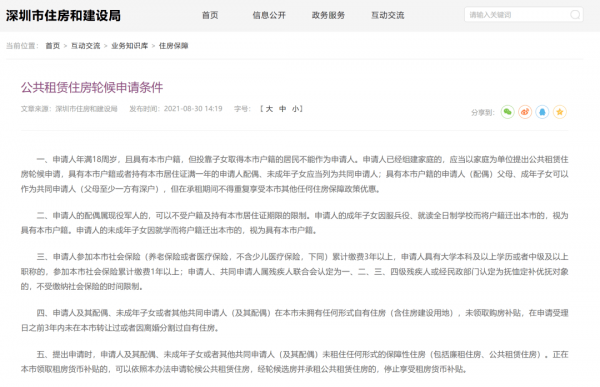
Task: Go to 住房保障 breadcrumb link
Action: click(x=174, y=46)
